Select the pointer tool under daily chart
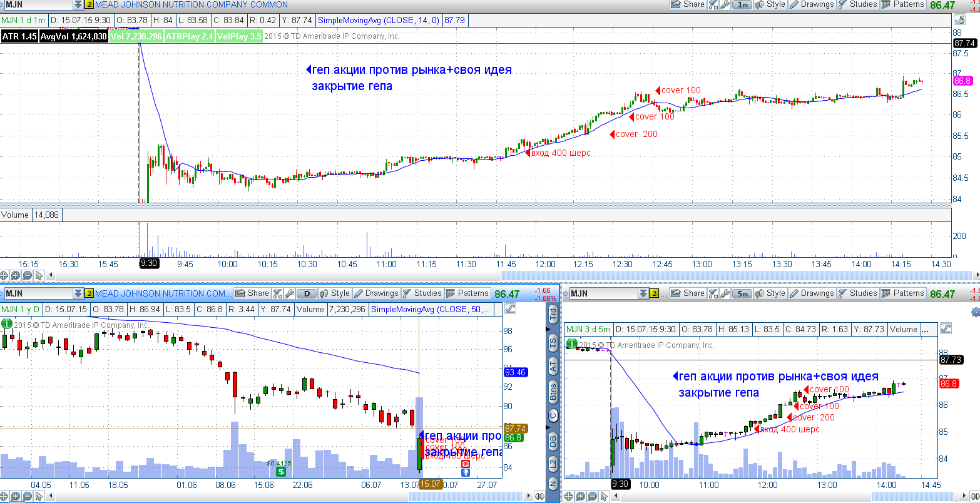The height and width of the screenshot is (503, 980). click(39, 497)
